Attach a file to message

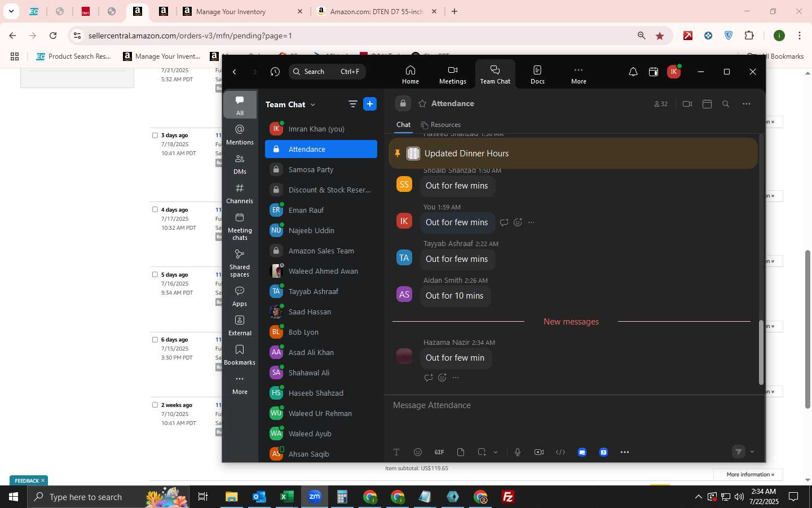461,452
